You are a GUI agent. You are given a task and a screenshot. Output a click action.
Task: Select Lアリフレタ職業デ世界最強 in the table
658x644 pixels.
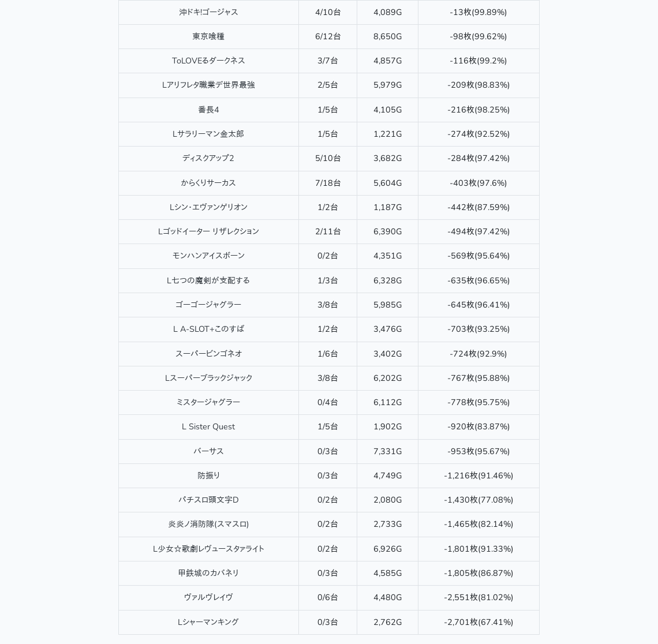point(208,85)
